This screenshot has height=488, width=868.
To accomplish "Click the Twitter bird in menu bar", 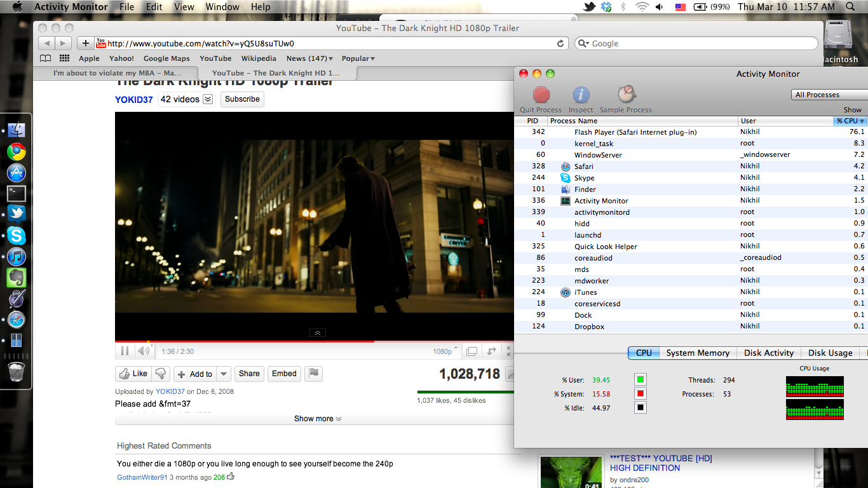I will tap(589, 7).
